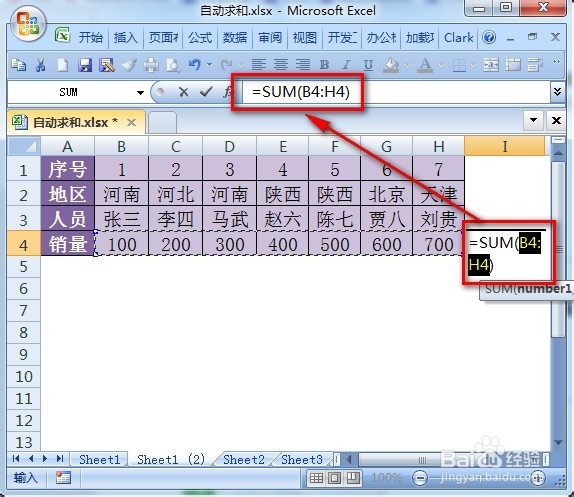Click the Borders icon

pos(459,66)
